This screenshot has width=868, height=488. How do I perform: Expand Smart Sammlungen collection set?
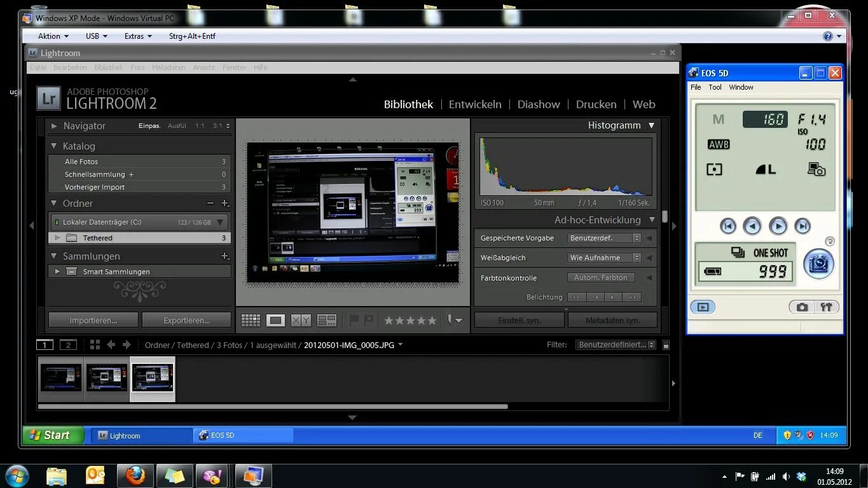click(x=58, y=272)
